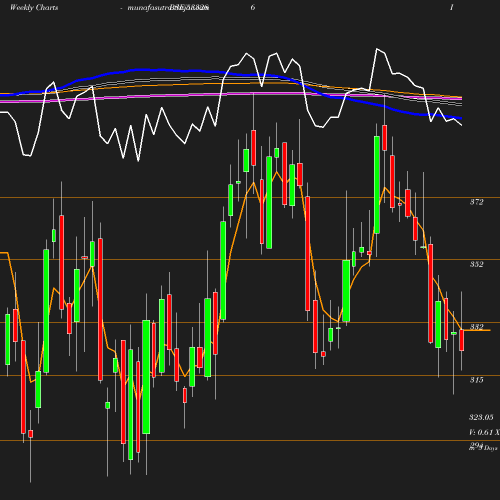Click the 352 price level label

click(x=476, y=264)
